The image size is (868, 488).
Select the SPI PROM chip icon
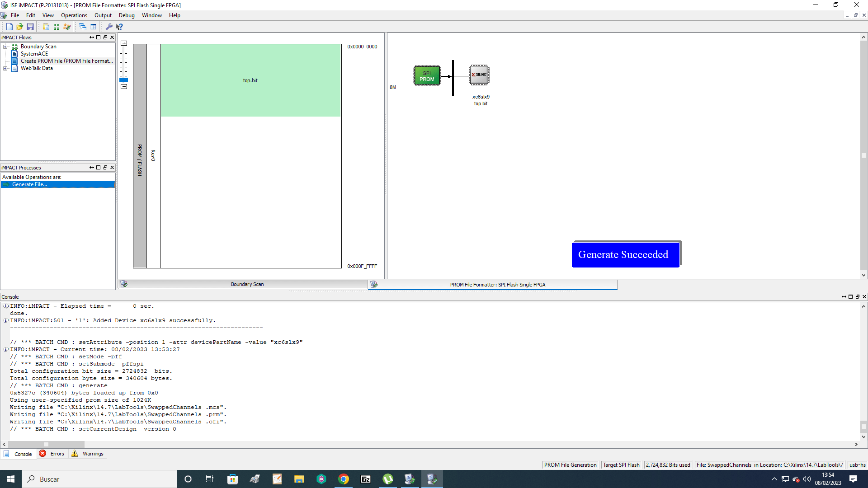[427, 75]
